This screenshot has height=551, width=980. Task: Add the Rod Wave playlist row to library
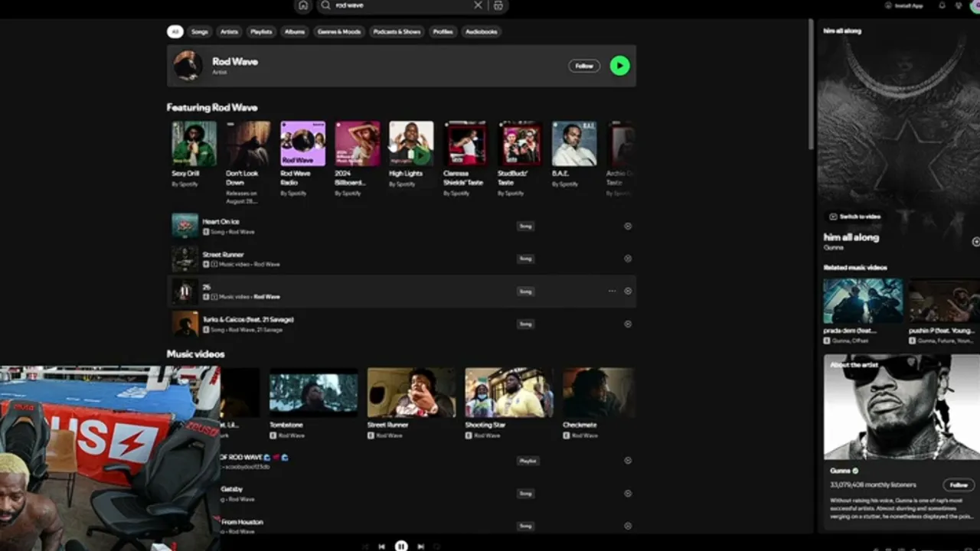click(x=628, y=461)
